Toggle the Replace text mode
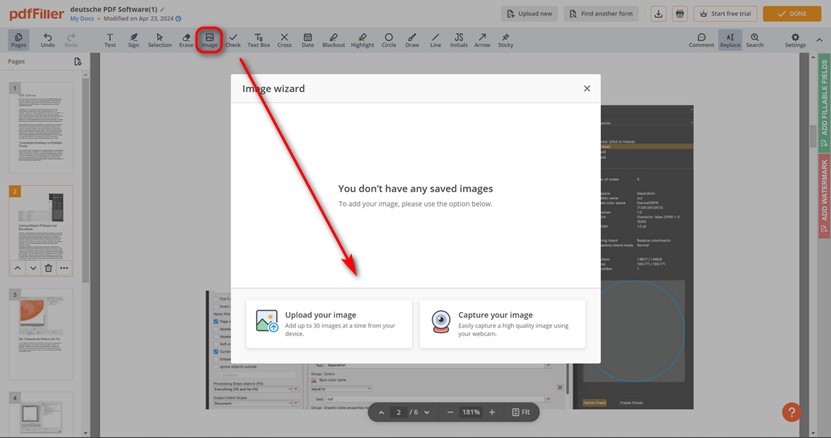831x438 pixels. click(x=730, y=40)
